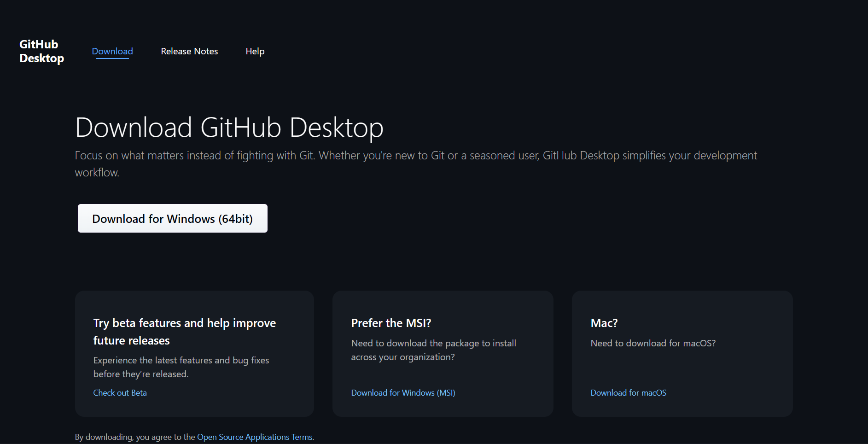Click the Download for Windows (MSI) link
Screen dimensions: 868x444
pyautogui.click(x=403, y=393)
